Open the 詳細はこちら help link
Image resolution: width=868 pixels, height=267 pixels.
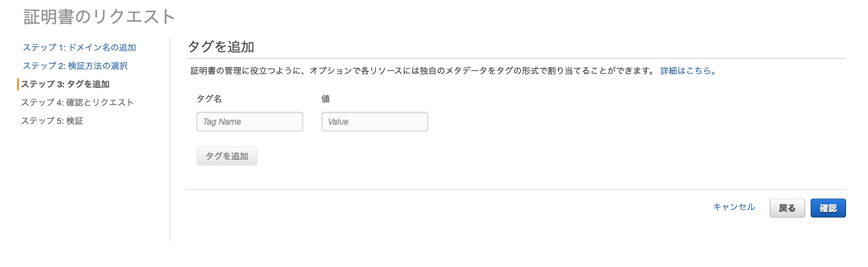pyautogui.click(x=687, y=71)
